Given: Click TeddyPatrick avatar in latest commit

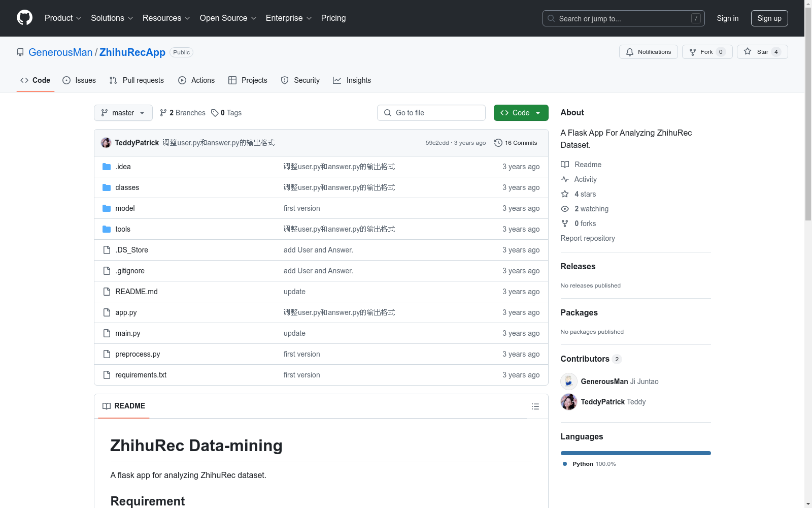Looking at the screenshot, I should 106,143.
